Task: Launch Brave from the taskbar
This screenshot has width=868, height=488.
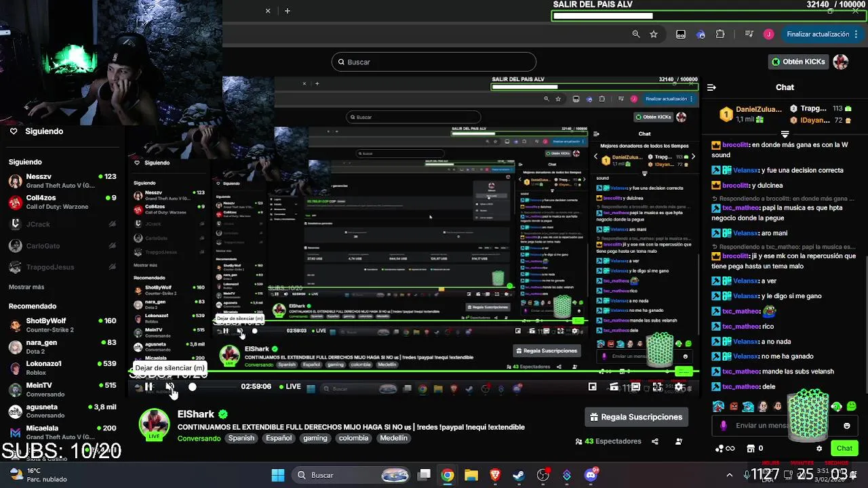Action: tap(495, 475)
